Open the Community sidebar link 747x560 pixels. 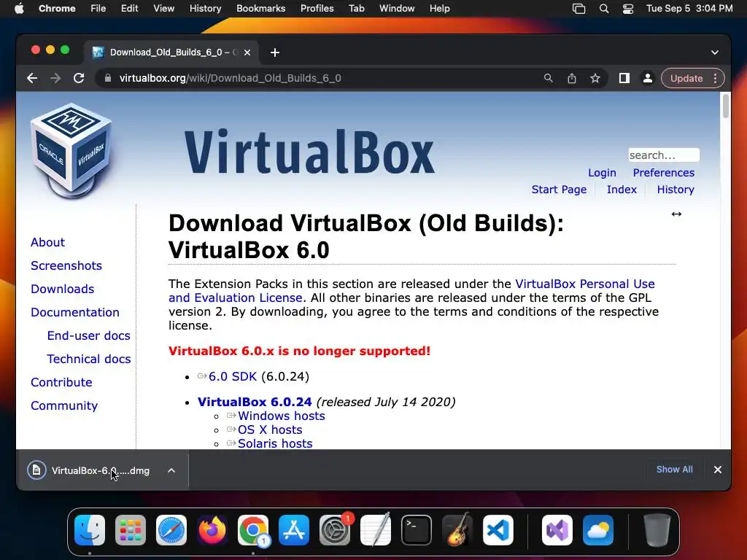tap(64, 405)
